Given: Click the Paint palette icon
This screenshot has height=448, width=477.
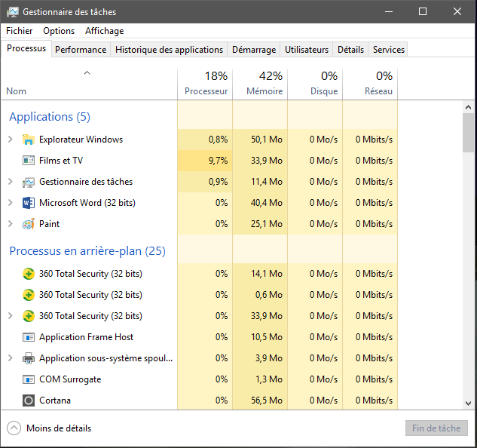Looking at the screenshot, I should 29,224.
